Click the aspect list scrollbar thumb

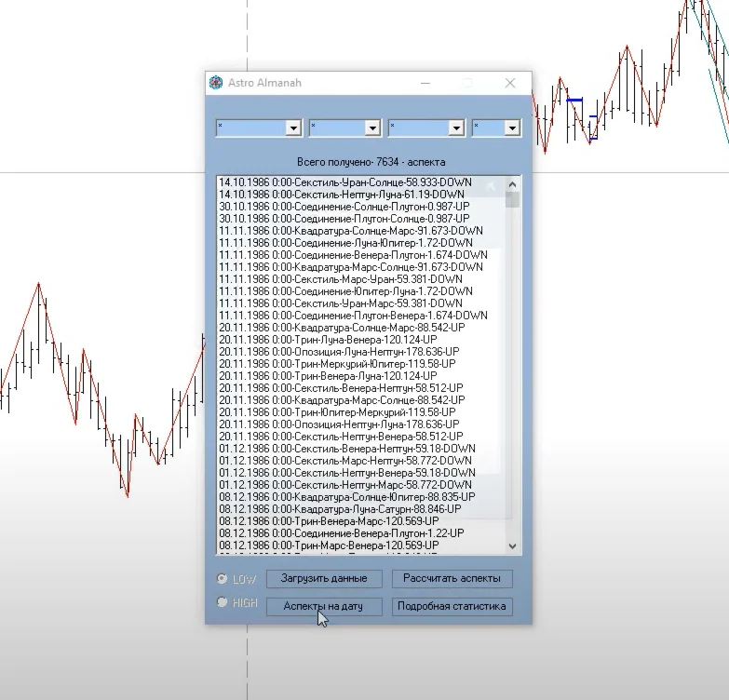point(512,200)
